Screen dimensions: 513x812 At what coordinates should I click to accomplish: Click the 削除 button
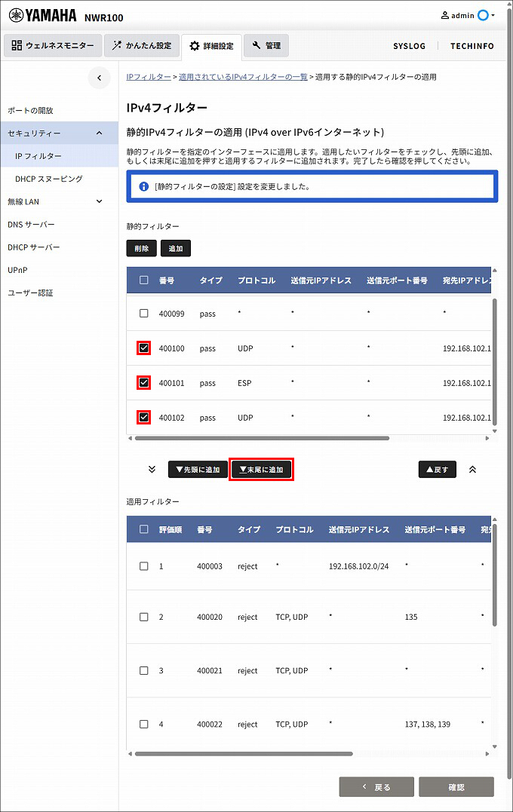coord(142,249)
